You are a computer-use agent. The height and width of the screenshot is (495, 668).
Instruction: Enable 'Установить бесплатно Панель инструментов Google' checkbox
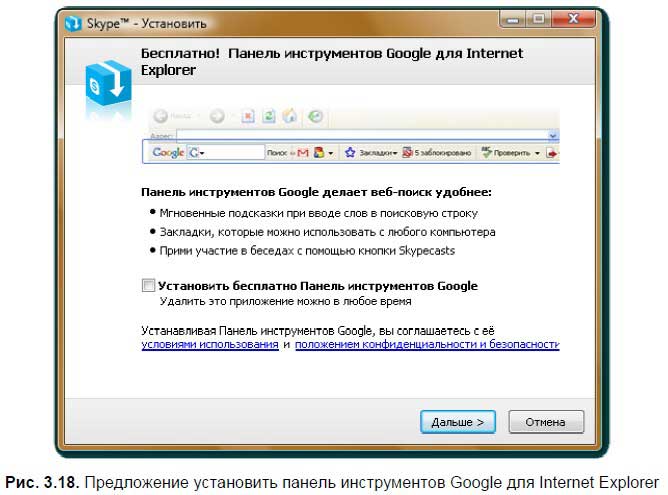coord(149,286)
